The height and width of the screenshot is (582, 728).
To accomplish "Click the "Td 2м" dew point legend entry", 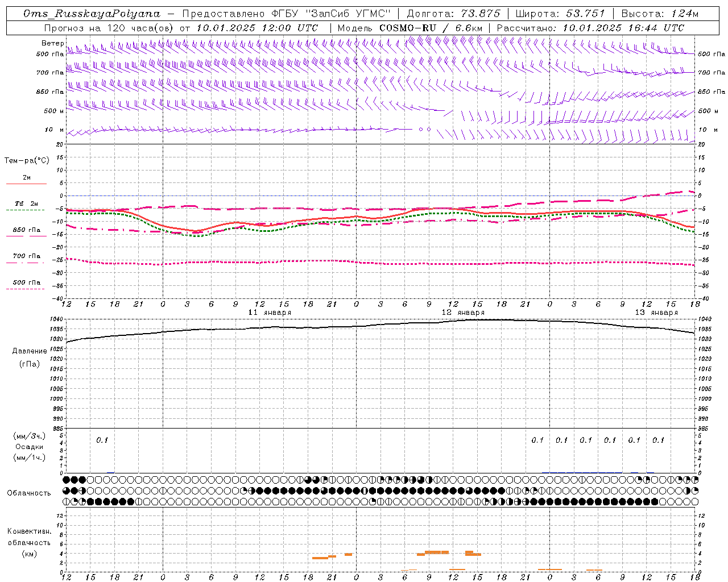I will [x=26, y=203].
